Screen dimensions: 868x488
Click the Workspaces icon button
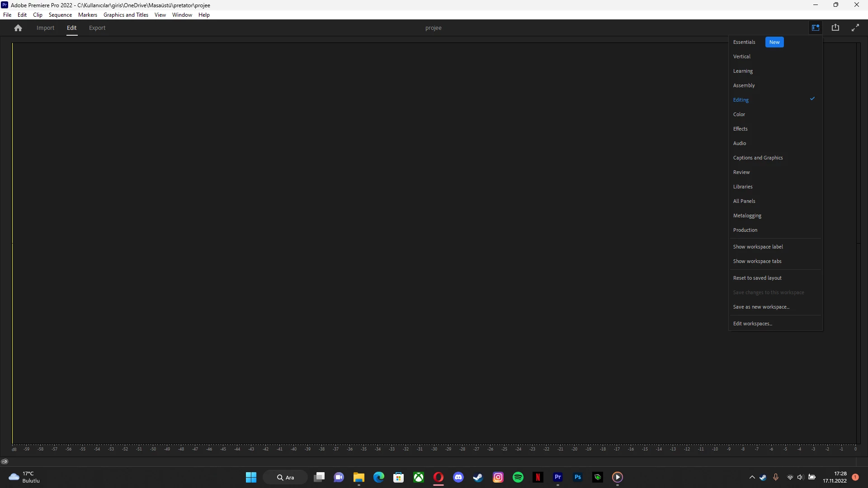click(815, 28)
